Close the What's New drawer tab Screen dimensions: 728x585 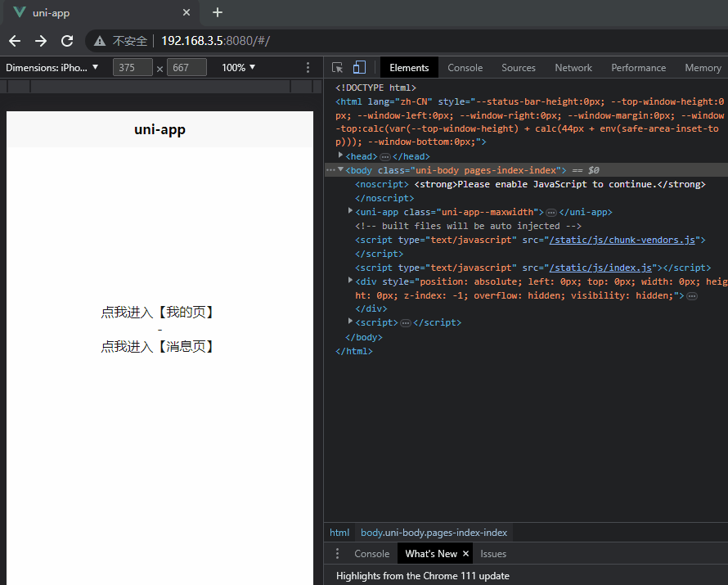point(465,554)
